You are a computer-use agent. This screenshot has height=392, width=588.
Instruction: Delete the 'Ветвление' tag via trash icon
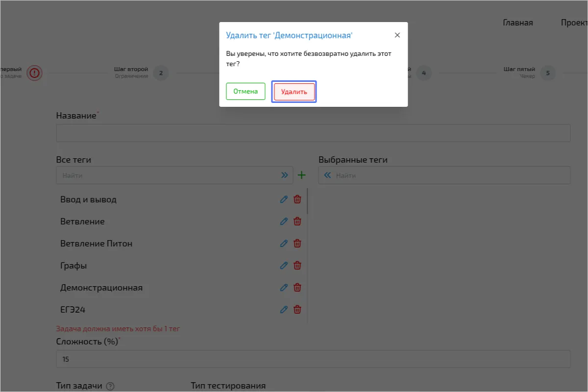point(297,221)
